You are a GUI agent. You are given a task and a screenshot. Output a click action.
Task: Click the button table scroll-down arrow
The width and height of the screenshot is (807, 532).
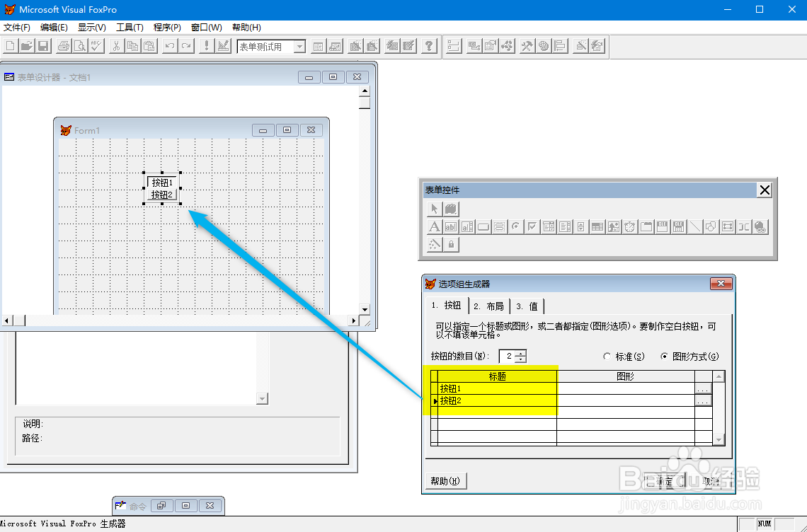click(719, 439)
